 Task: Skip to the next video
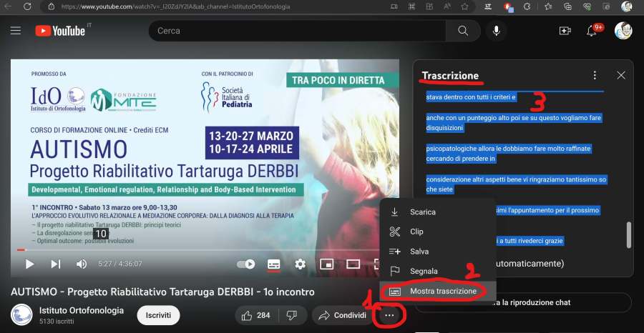point(55,264)
